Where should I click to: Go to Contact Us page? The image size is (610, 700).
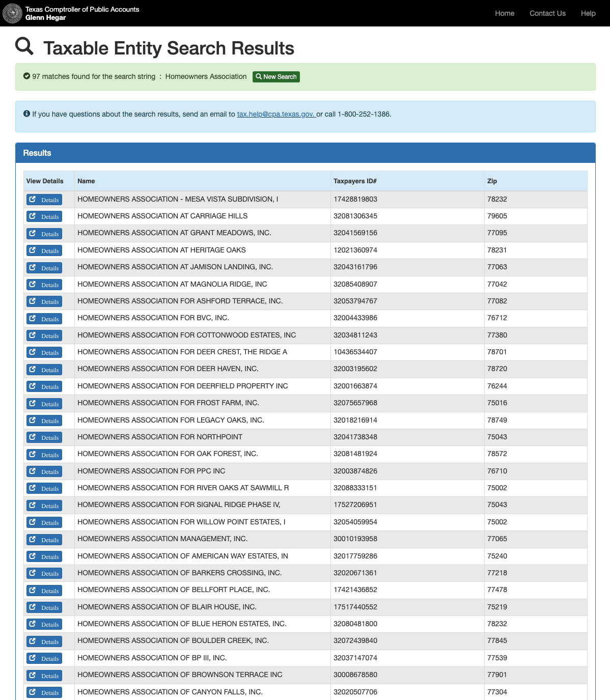[547, 13]
